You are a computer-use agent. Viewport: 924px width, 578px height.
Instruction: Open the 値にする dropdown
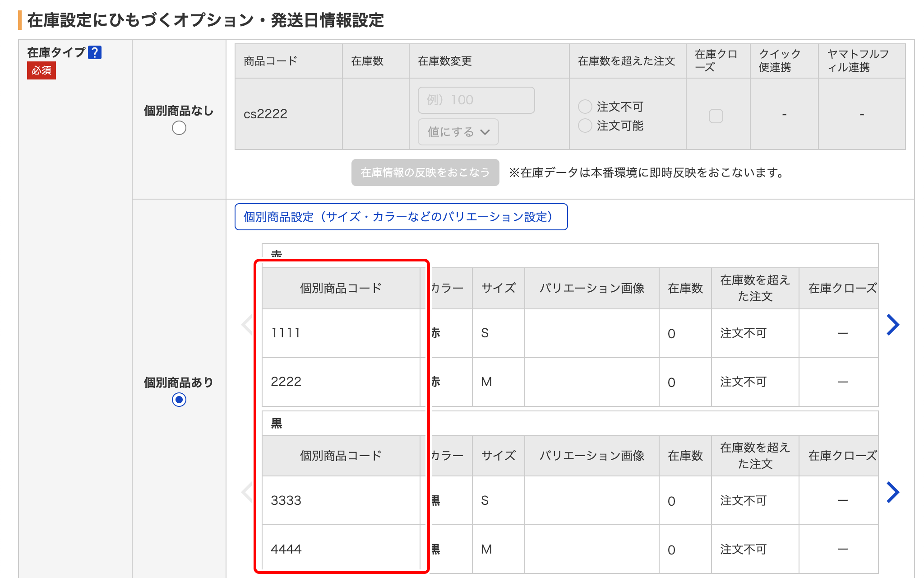tap(458, 132)
